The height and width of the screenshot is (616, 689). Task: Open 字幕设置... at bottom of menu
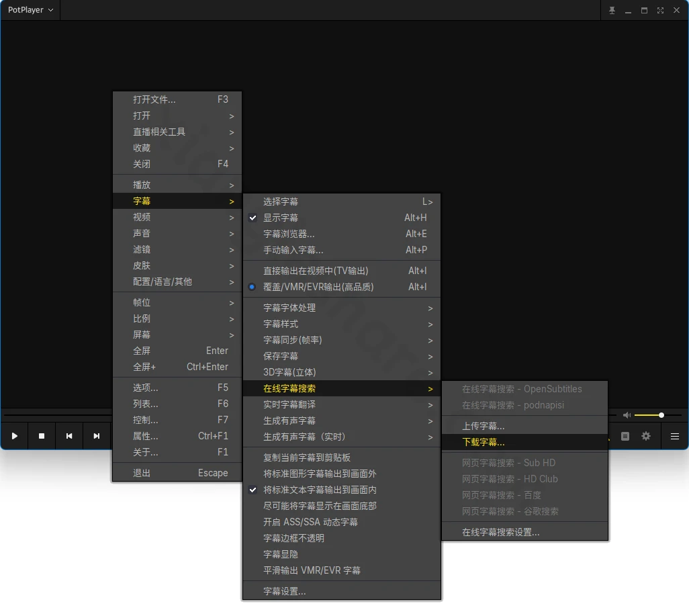tap(341, 591)
